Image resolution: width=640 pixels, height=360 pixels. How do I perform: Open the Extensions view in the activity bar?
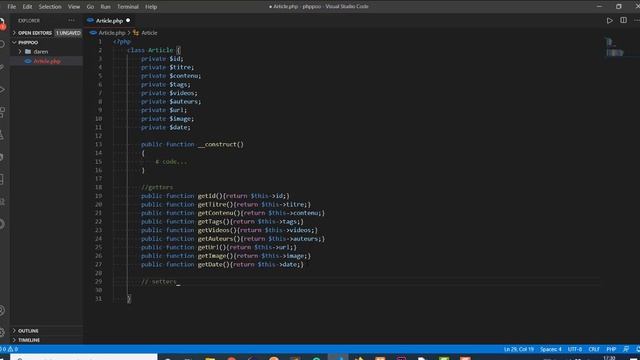tap(2, 112)
